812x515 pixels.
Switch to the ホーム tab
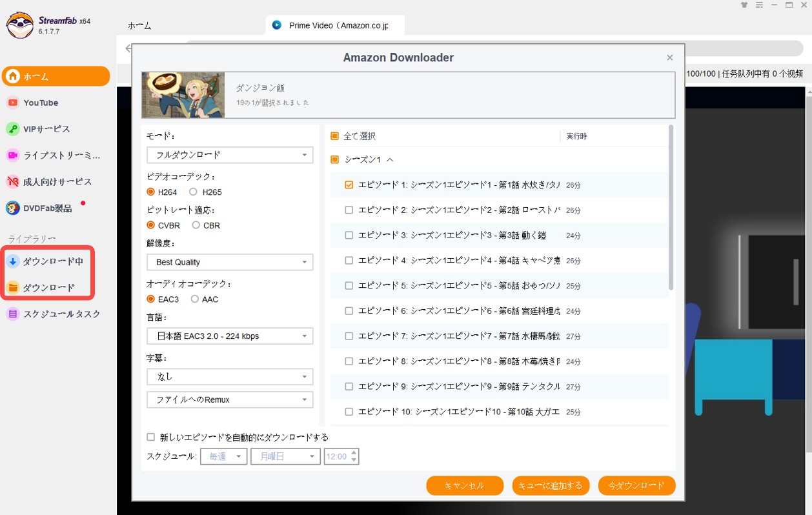139,26
